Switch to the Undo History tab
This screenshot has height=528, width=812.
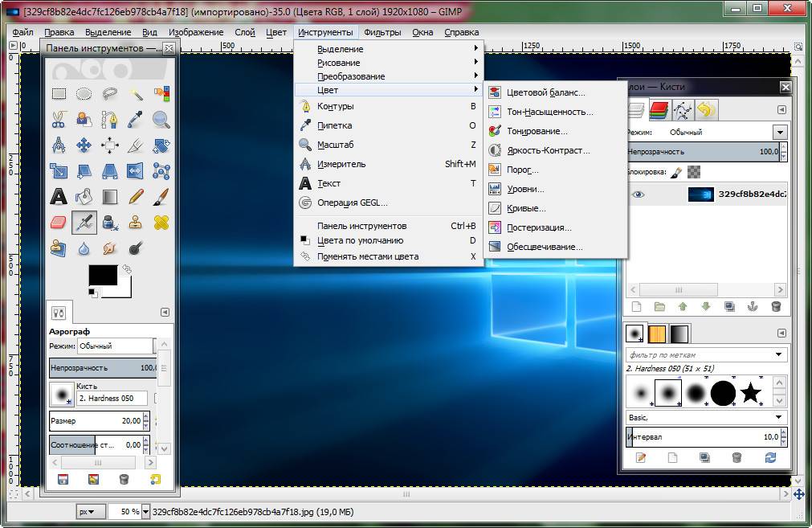click(705, 110)
